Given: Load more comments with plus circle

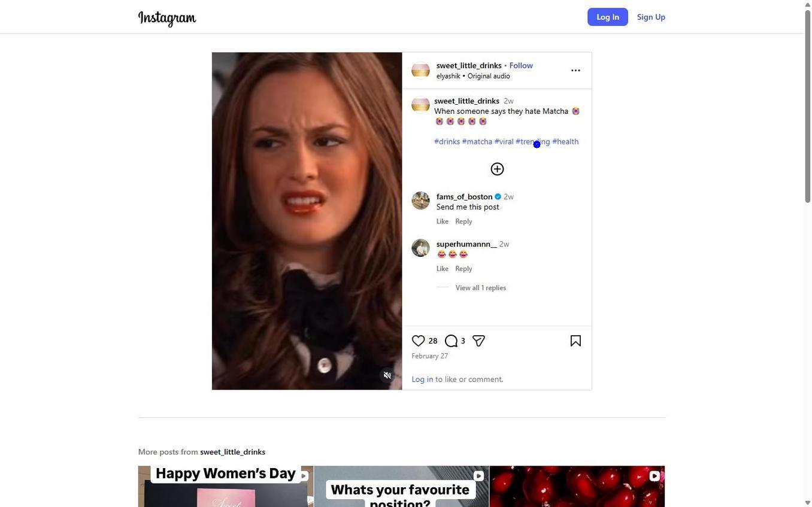Looking at the screenshot, I should pyautogui.click(x=497, y=169).
